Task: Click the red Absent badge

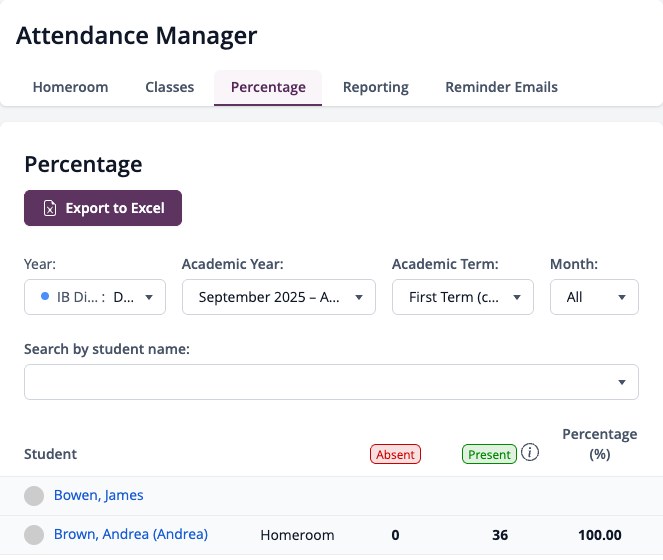Action: tap(395, 454)
